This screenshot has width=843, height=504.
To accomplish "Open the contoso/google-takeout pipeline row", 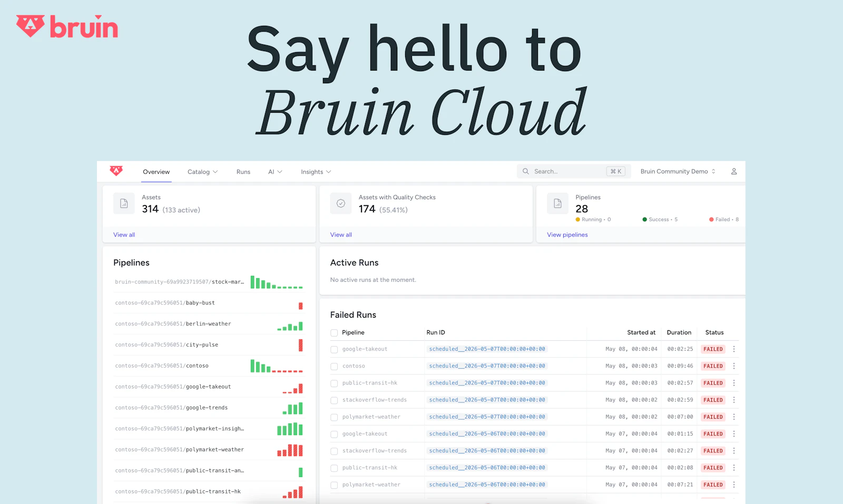I will click(x=209, y=387).
